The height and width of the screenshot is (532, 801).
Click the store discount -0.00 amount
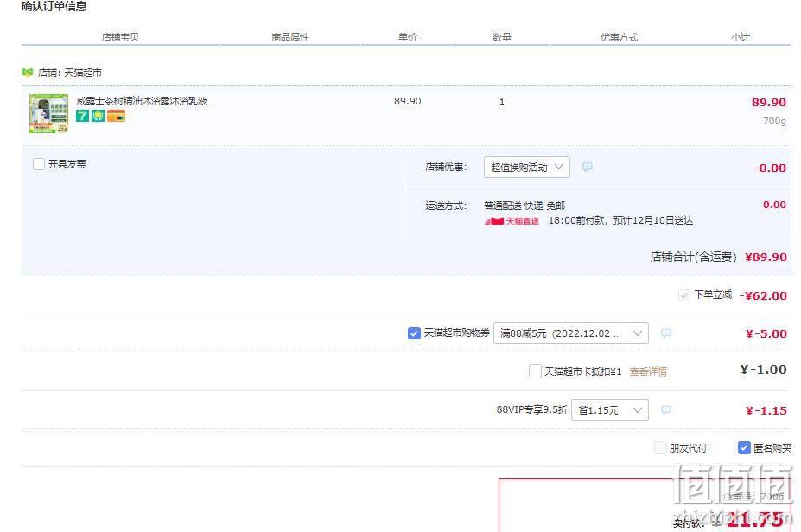770,168
